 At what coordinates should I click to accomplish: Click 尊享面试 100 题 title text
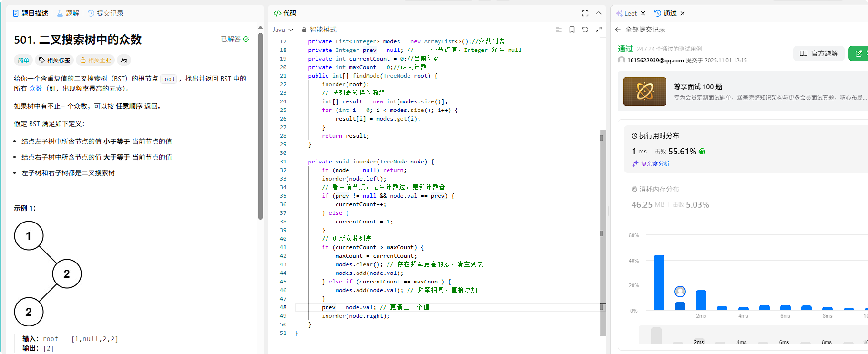pos(698,87)
